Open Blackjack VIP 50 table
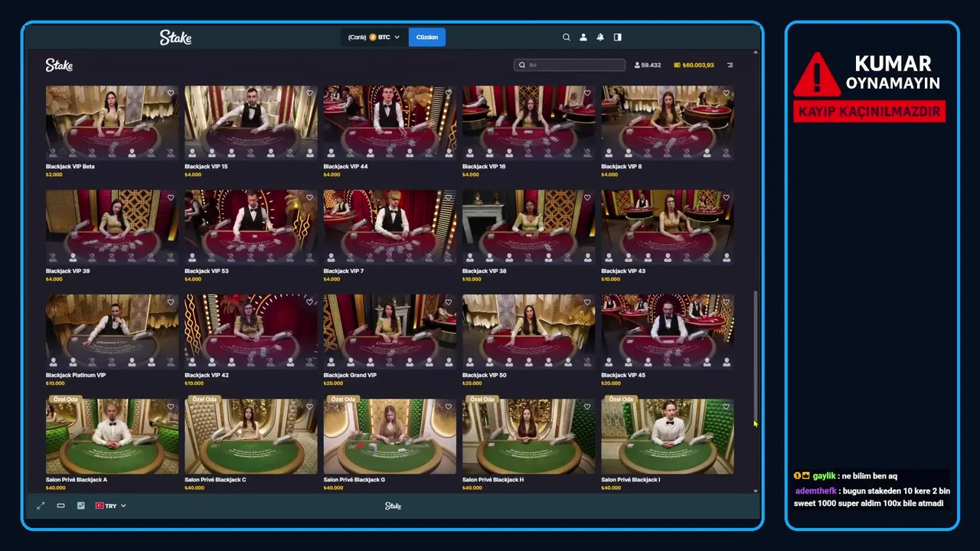Image resolution: width=980 pixels, height=551 pixels. coord(528,331)
